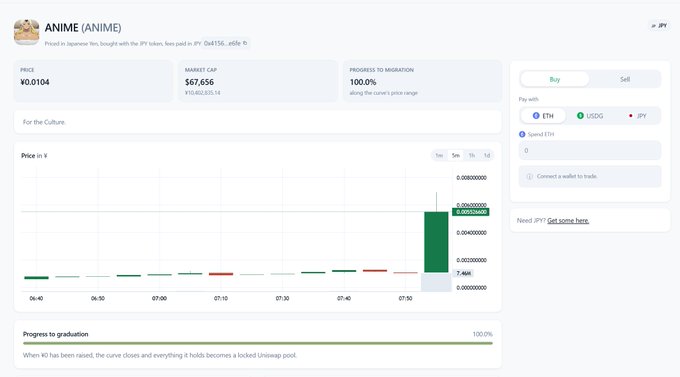The width and height of the screenshot is (680, 377).
Task: Select ETH as payment token
Action: (x=543, y=116)
